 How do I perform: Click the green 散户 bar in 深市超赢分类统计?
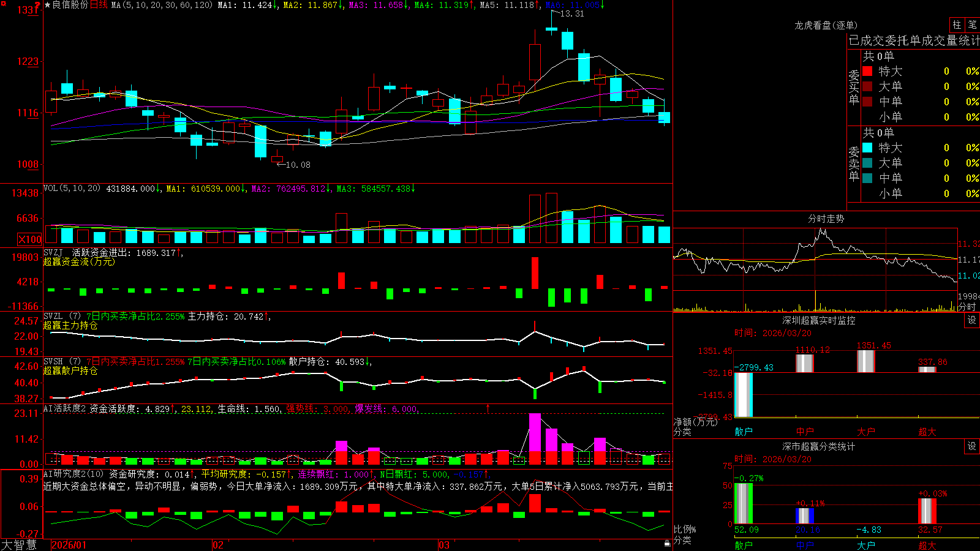click(744, 504)
